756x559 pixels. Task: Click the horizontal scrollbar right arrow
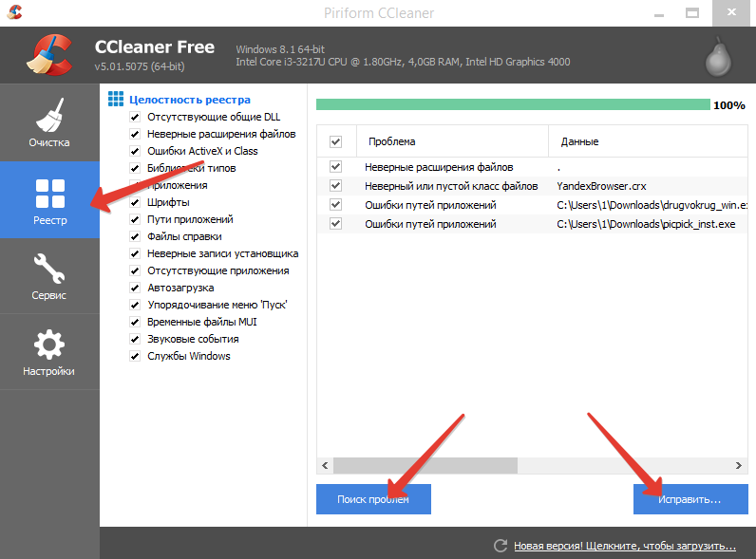tap(740, 466)
